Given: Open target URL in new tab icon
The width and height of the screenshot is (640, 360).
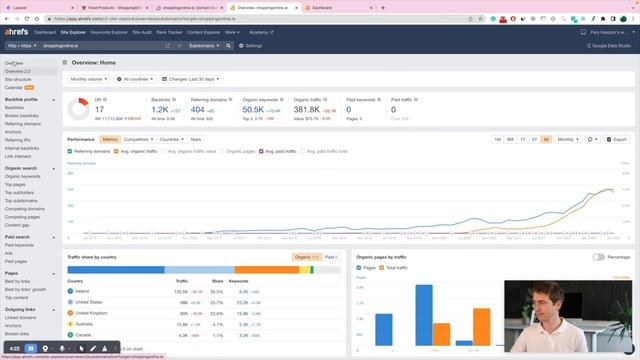Looking at the screenshot, I should (x=167, y=46).
